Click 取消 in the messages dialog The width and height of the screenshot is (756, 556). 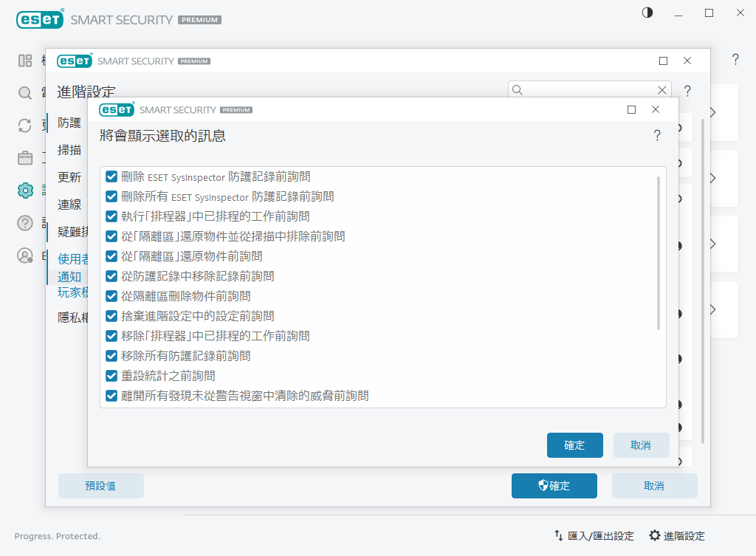coord(641,445)
